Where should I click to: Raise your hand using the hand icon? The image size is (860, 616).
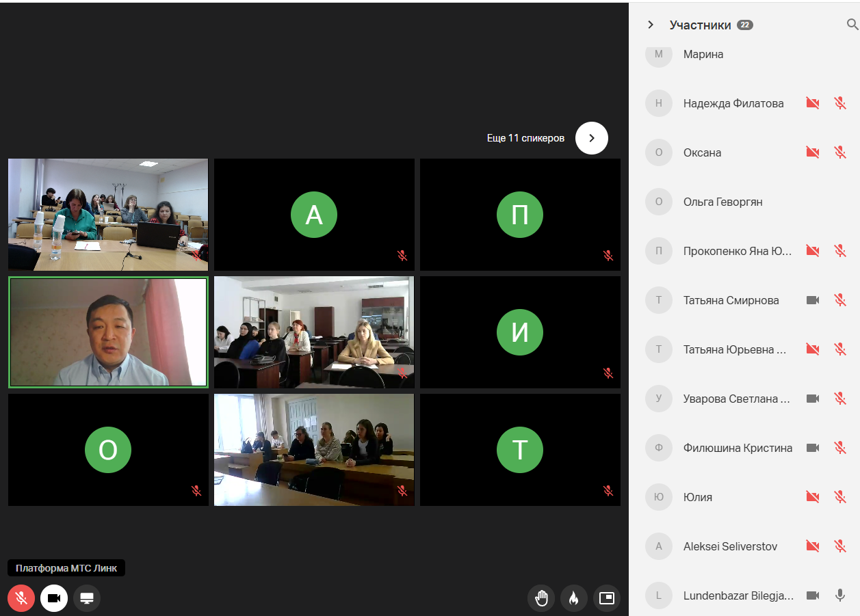pos(541,598)
